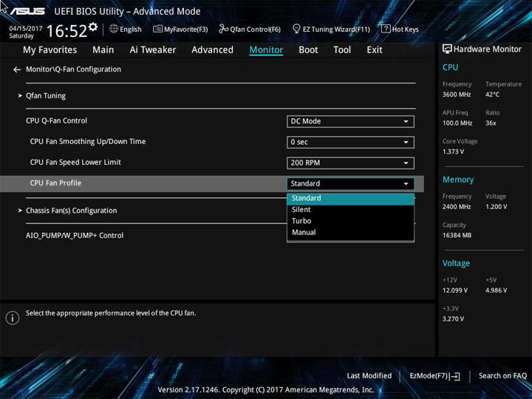Viewport: 532px width, 399px height.
Task: Open CPU Fan Smoothing Up/Down Time dropdown
Action: [350, 142]
